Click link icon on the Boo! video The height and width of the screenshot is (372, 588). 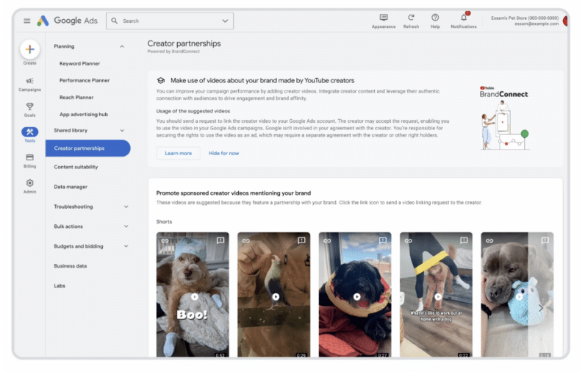click(x=165, y=240)
